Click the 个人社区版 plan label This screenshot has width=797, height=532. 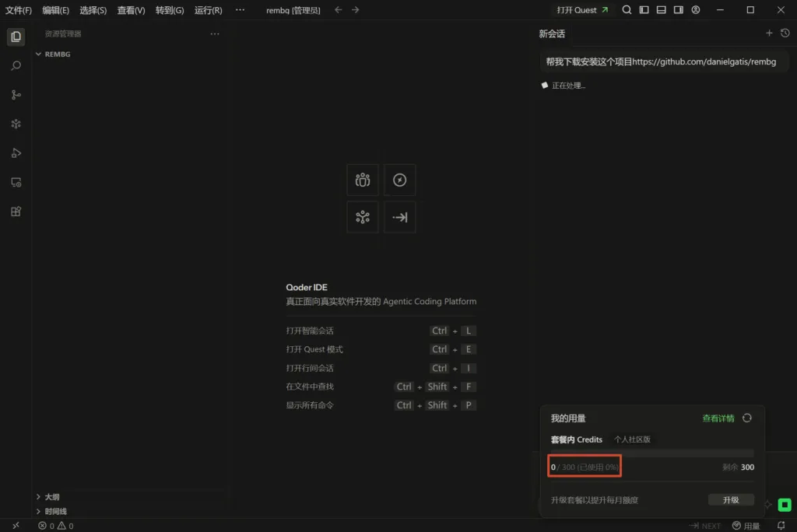632,439
